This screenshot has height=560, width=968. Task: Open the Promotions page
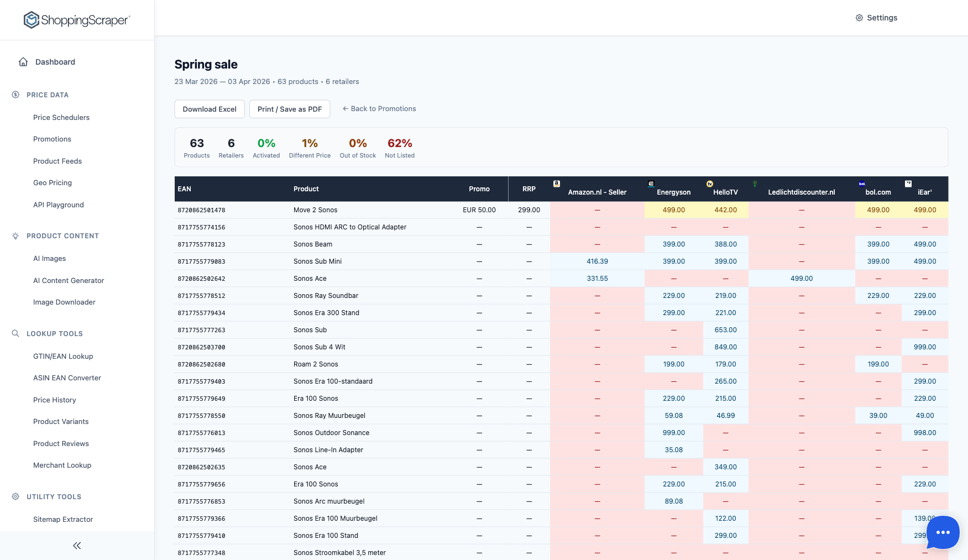52,139
